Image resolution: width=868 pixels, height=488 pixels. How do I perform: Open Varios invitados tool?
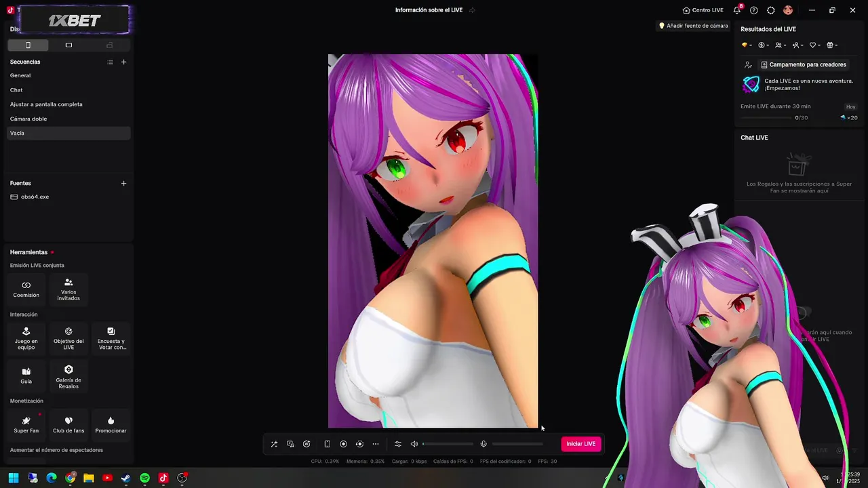68,289
